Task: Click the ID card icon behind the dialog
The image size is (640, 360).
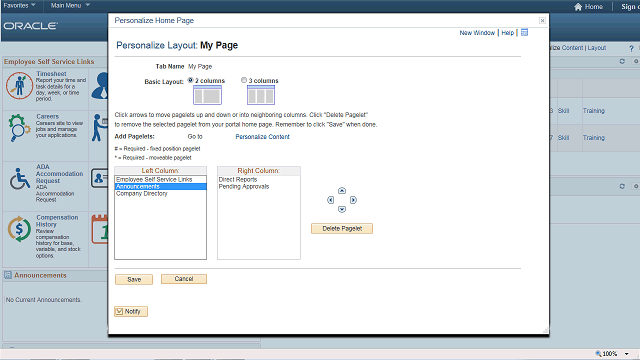Action: (100, 178)
